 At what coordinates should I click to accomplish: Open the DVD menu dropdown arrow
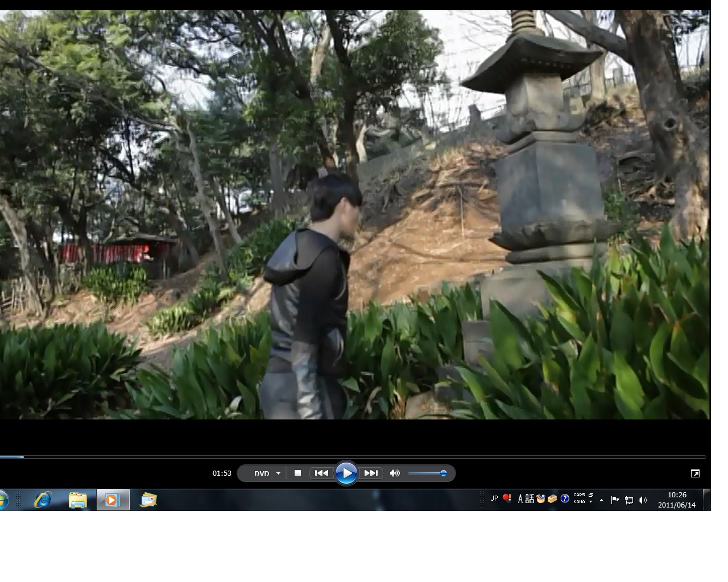click(x=278, y=473)
